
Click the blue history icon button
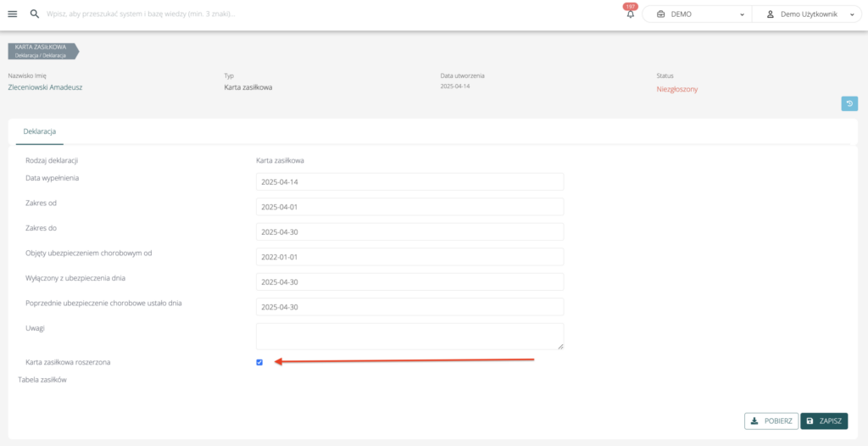point(849,103)
